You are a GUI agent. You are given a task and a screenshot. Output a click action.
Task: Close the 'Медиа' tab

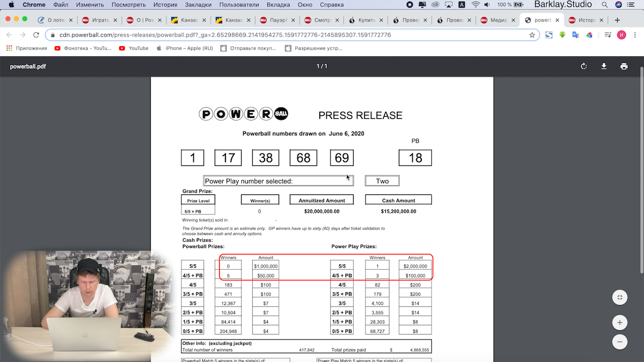tap(513, 20)
